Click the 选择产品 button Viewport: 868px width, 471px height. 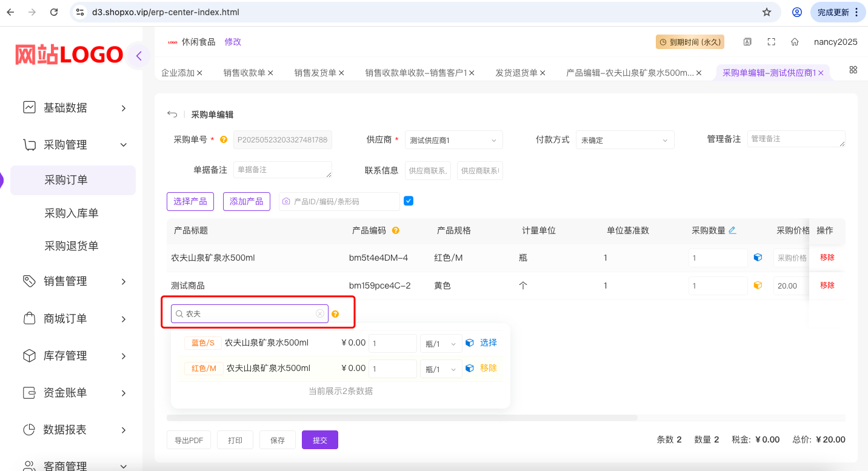190,201
